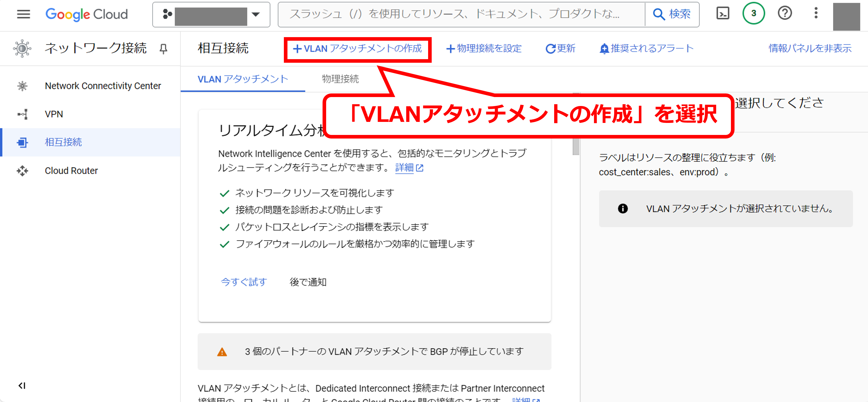
Task: Open 推奨されるアラート bell option
Action: pos(647,49)
